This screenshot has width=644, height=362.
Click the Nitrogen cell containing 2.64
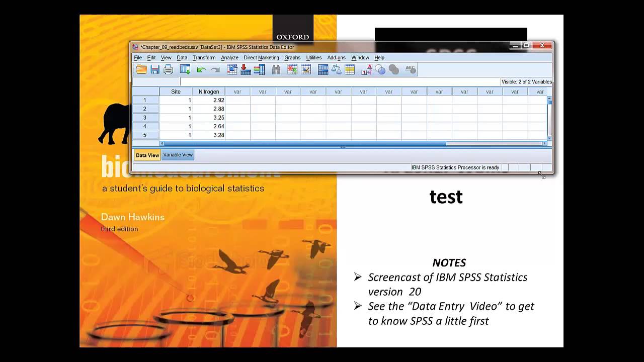click(209, 126)
